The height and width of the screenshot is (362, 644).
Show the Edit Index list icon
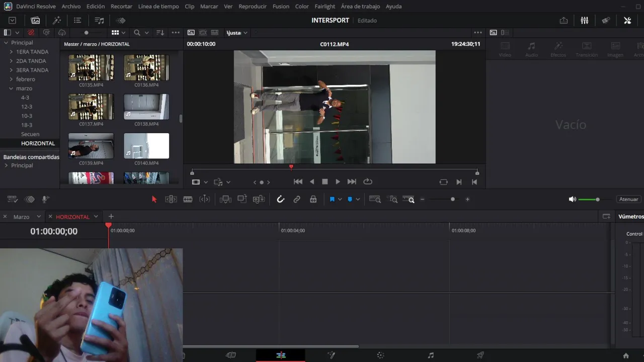point(77,21)
